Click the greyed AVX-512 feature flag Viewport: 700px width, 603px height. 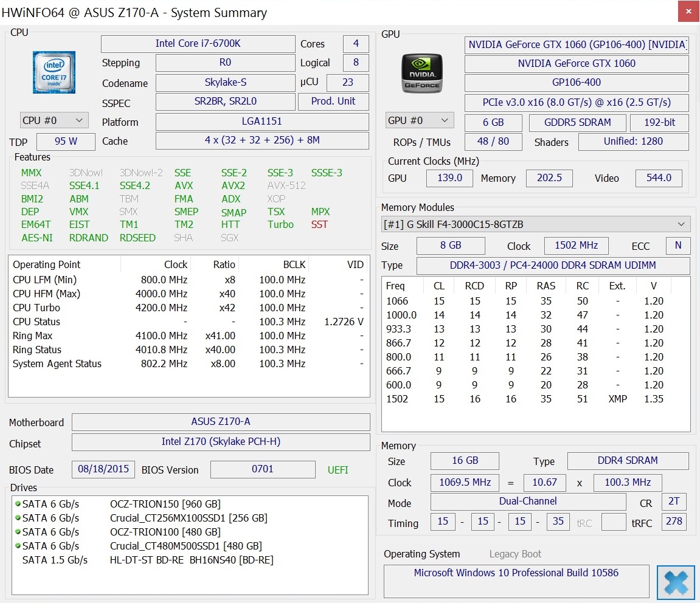286,185
